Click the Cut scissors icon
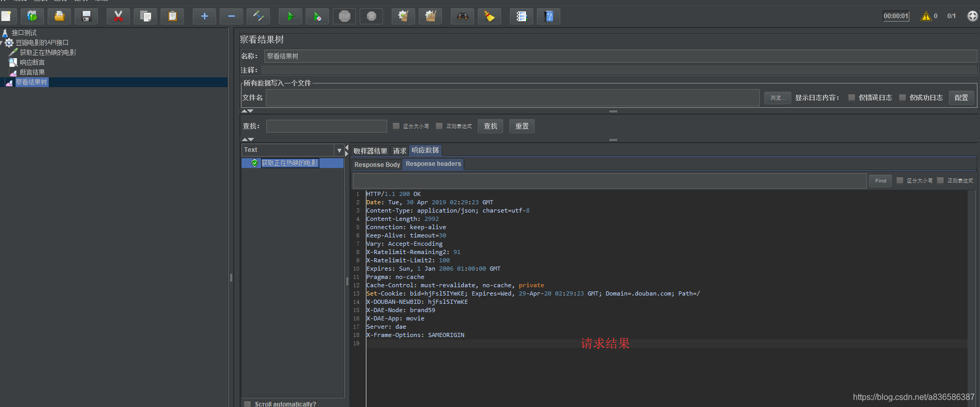 [x=119, y=16]
